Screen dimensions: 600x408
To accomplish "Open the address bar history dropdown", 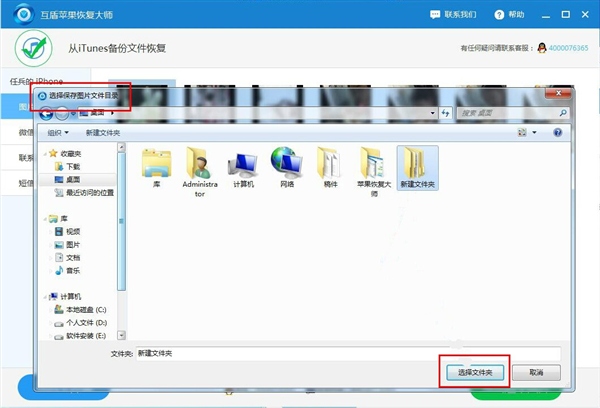I will pos(432,113).
